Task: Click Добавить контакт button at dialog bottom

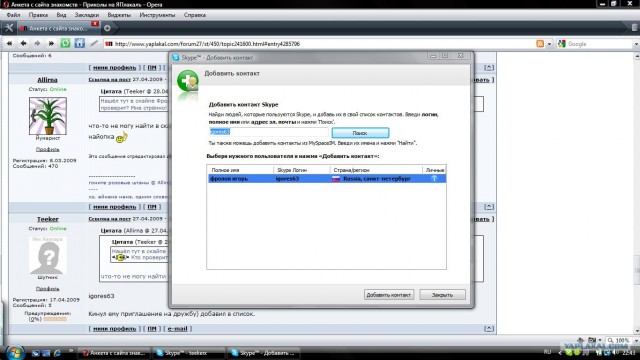Action: (389, 295)
